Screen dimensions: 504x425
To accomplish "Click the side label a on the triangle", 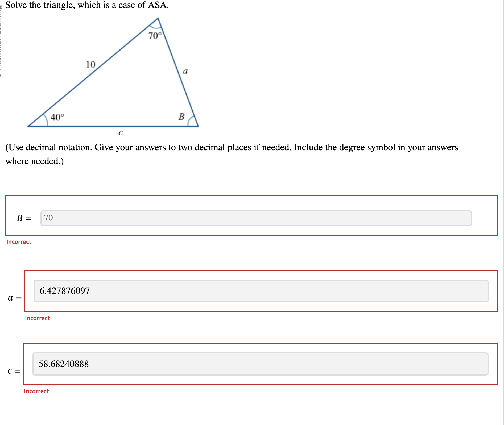I will coord(185,70).
